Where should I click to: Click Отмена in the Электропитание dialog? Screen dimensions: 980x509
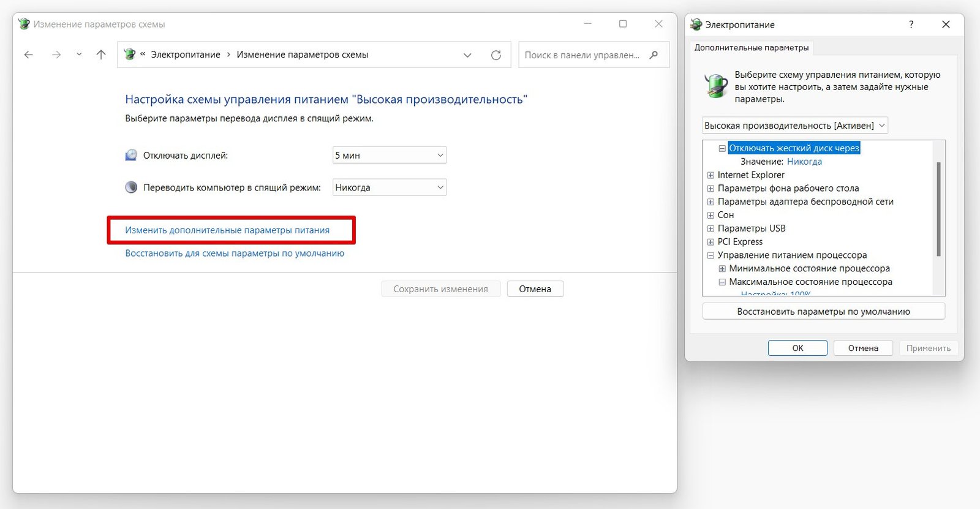click(863, 348)
